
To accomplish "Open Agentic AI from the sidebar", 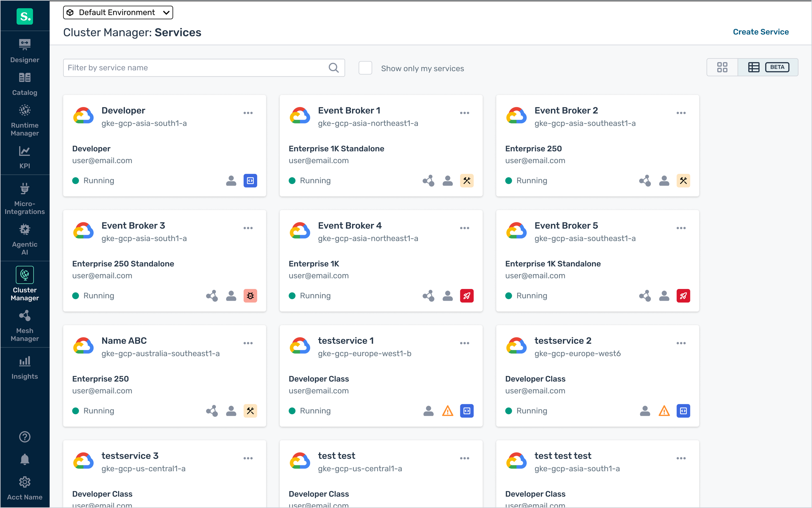I will click(x=24, y=239).
